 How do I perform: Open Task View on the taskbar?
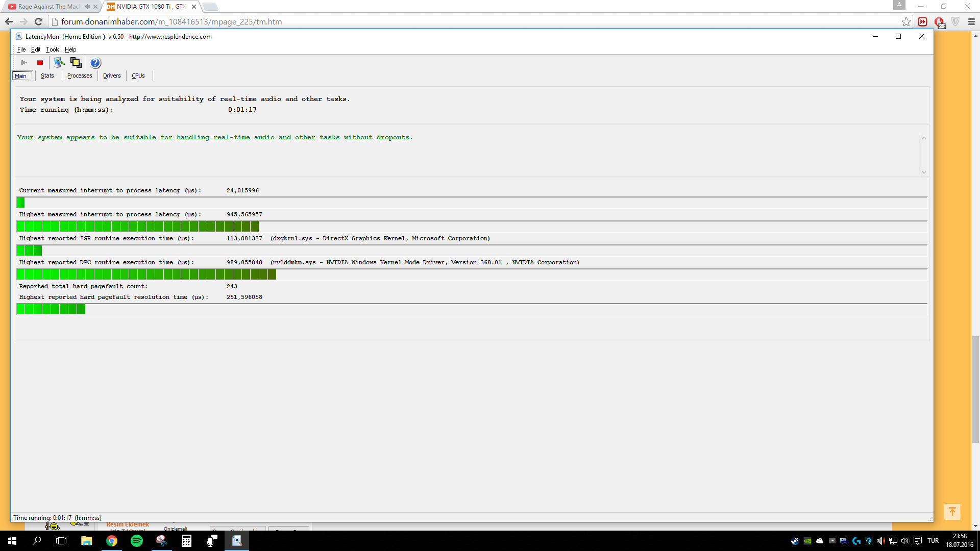click(61, 541)
